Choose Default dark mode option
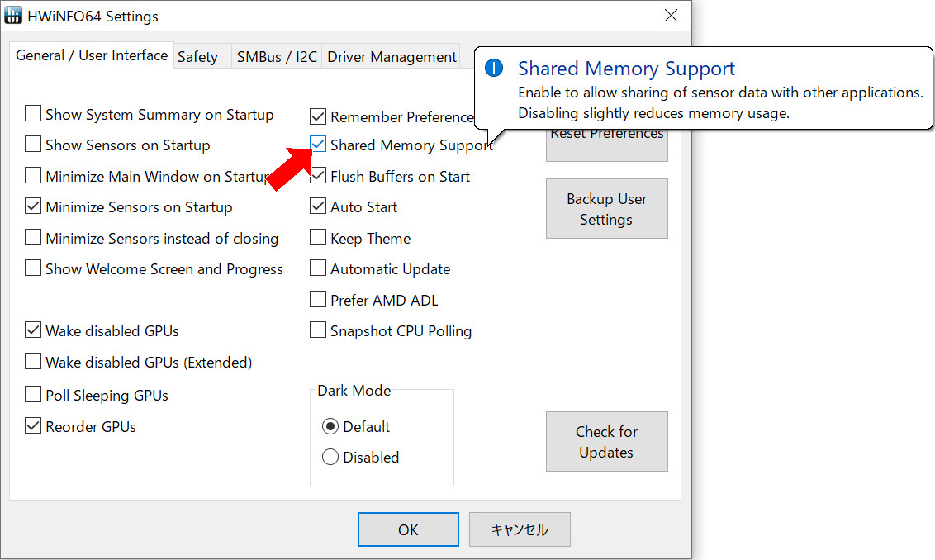The height and width of the screenshot is (560, 935). [x=330, y=426]
